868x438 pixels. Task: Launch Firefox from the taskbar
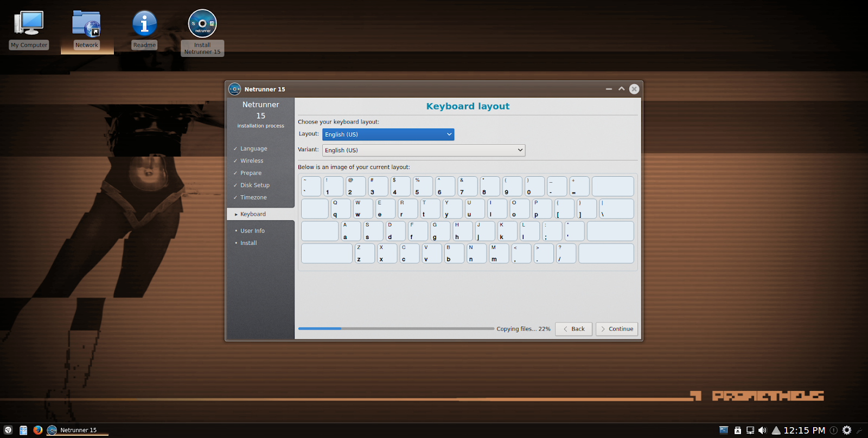click(38, 430)
